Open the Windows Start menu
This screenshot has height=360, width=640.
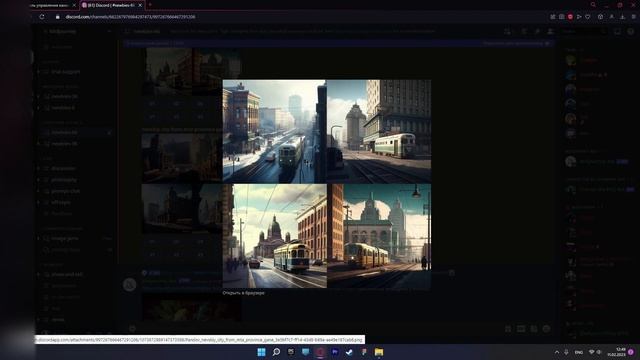pos(262,352)
